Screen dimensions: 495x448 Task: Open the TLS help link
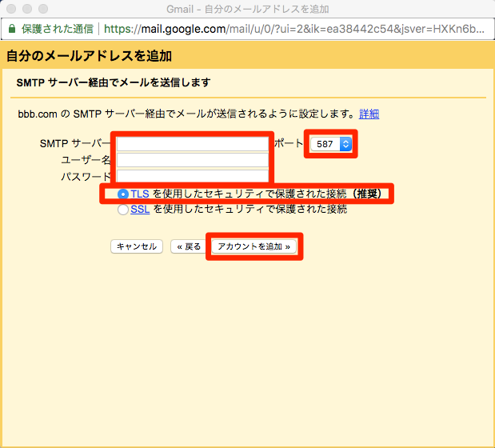[140, 194]
